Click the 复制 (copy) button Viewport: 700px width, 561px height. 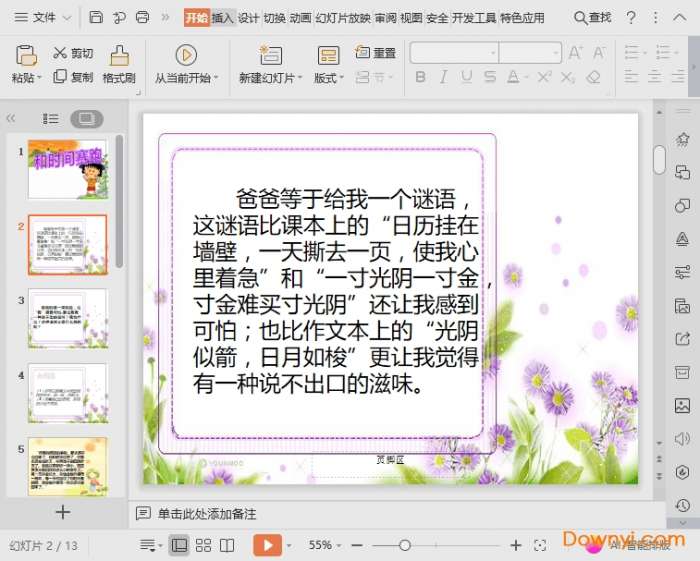pos(73,77)
